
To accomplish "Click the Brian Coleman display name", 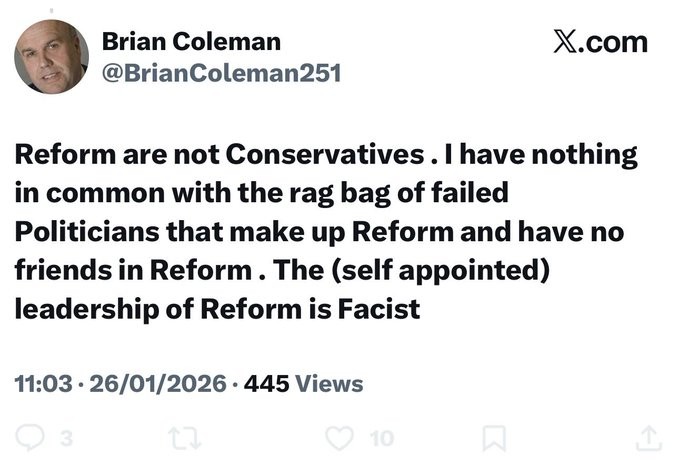I will 191,41.
